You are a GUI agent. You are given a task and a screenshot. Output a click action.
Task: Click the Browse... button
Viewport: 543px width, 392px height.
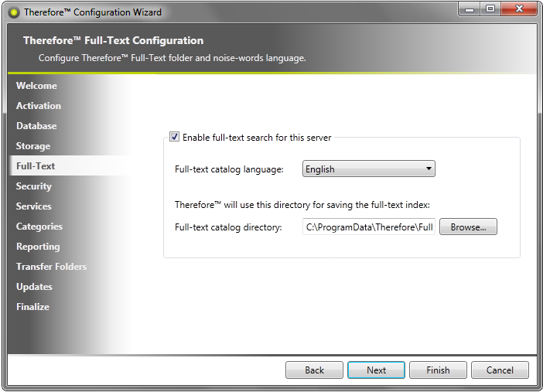point(468,227)
